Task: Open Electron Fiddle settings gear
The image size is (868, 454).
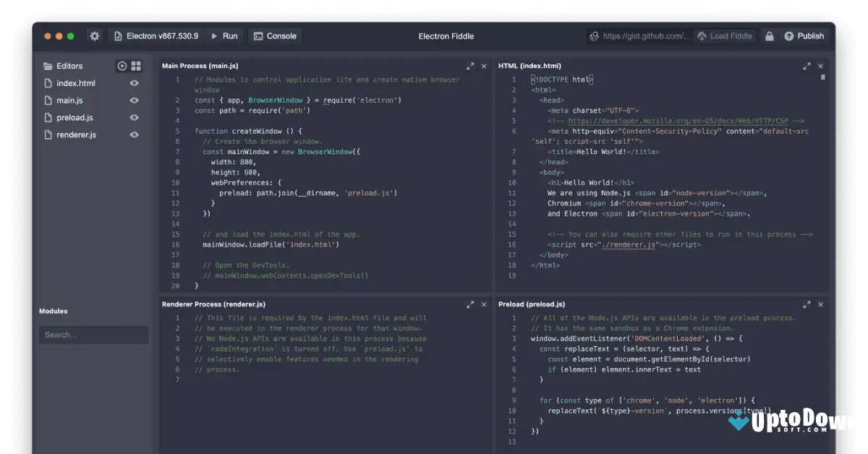Action: (x=93, y=35)
